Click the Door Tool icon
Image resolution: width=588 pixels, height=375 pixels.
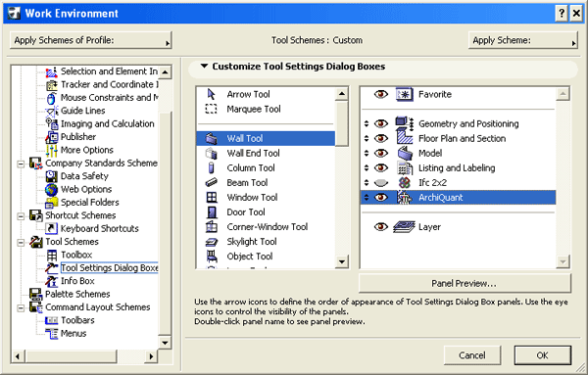[212, 212]
